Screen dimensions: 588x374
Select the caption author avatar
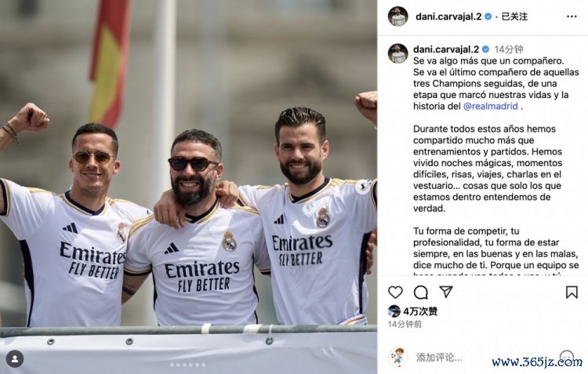(x=397, y=53)
